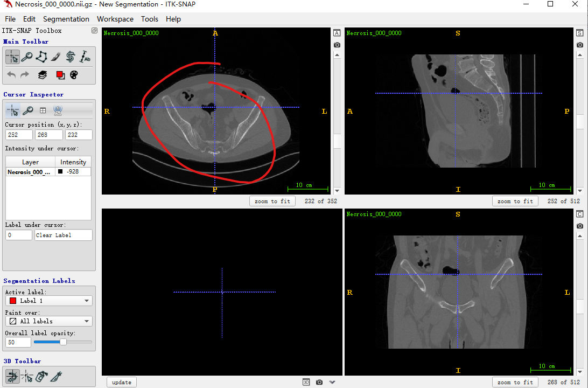Take screenshot of the sagittal view

pyautogui.click(x=580, y=45)
